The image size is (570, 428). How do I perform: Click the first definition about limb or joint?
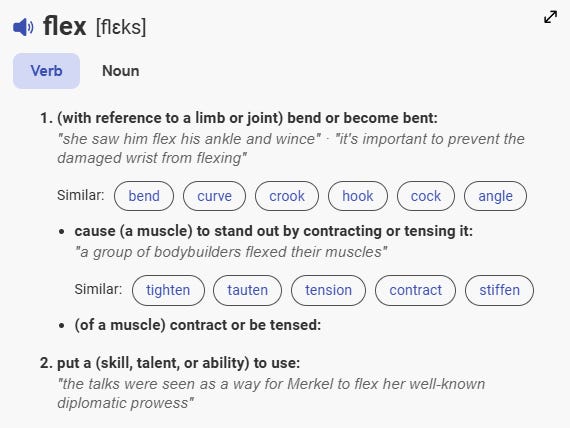[x=247, y=118]
